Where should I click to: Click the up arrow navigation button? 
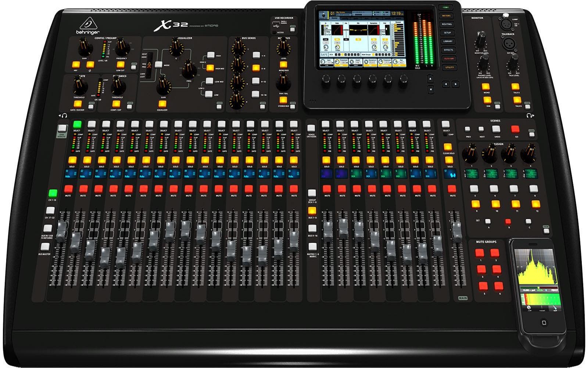(x=430, y=79)
